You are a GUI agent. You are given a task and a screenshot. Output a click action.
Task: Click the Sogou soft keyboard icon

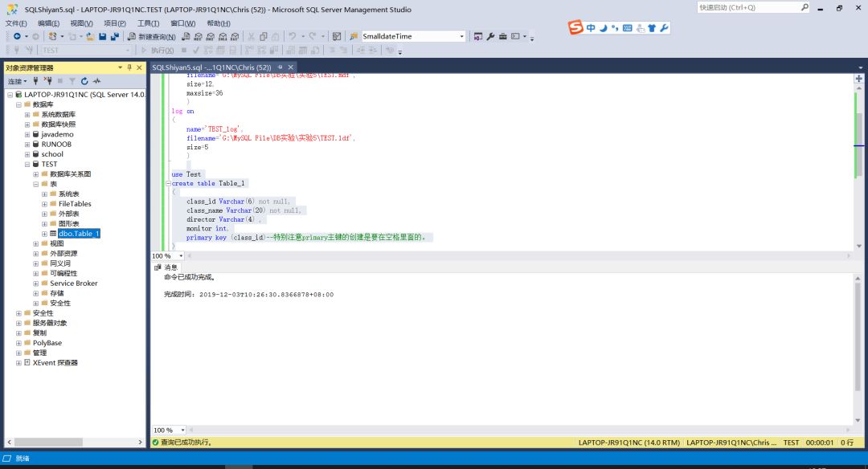[627, 27]
